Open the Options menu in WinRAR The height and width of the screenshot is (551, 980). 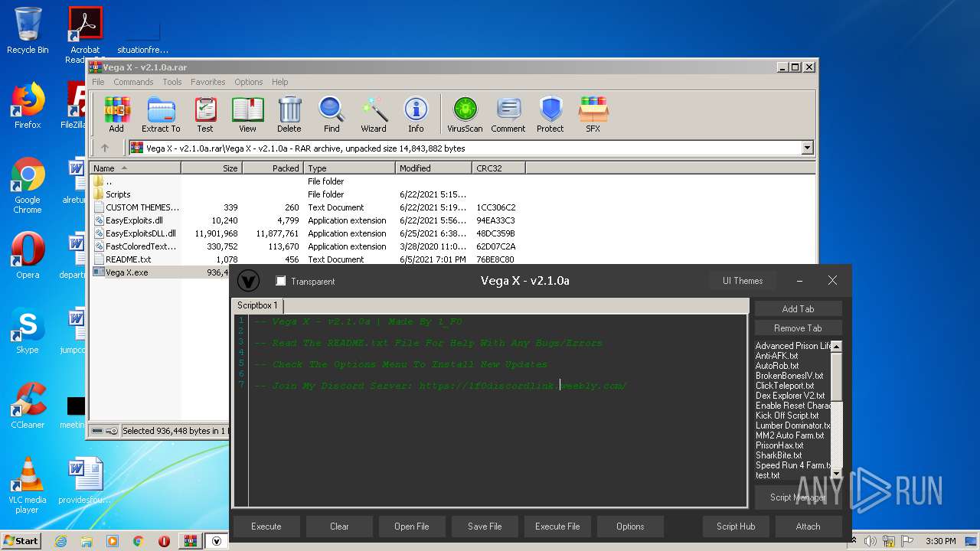pos(248,82)
